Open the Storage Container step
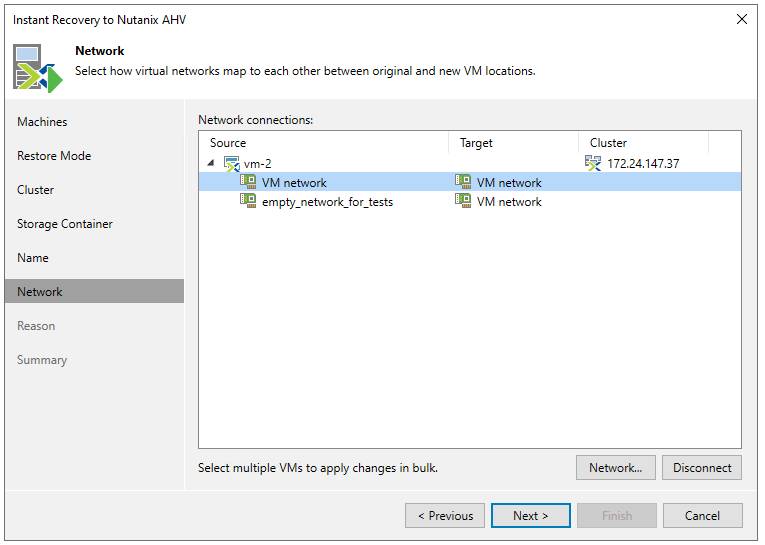765x545 pixels. click(x=65, y=224)
